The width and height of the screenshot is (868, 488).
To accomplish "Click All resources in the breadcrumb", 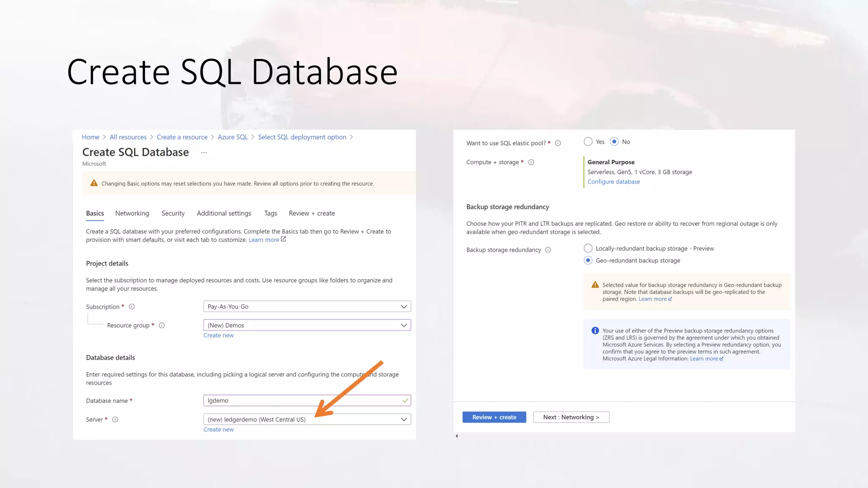I will 128,137.
